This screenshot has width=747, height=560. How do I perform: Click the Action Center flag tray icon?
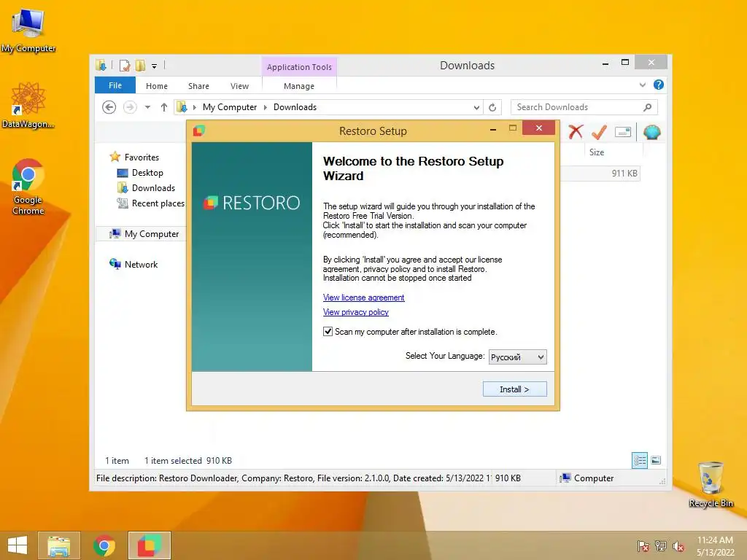[x=643, y=546]
